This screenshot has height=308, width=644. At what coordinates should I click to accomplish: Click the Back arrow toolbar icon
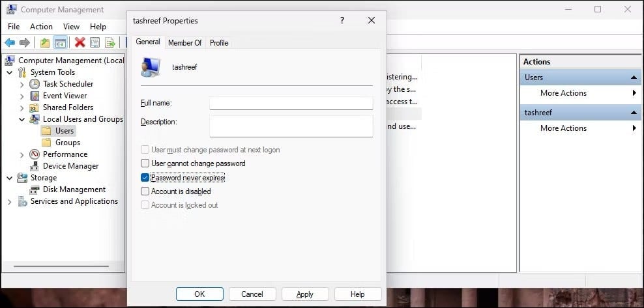(10, 42)
